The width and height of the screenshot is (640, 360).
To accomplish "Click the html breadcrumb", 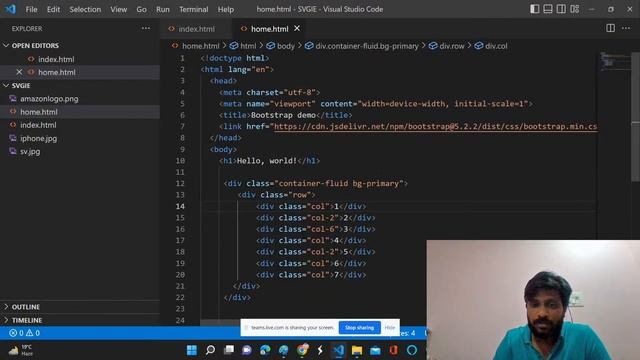I will 248,46.
